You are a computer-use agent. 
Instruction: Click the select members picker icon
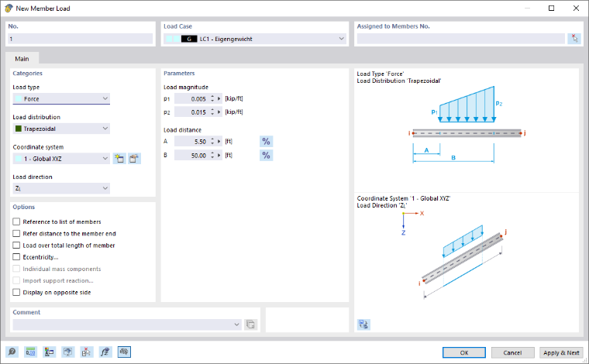tap(574, 38)
